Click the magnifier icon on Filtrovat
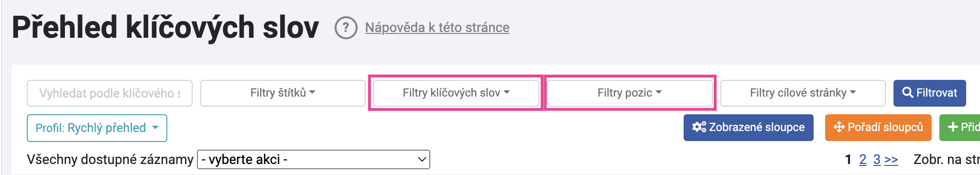The image size is (980, 175). 907,93
